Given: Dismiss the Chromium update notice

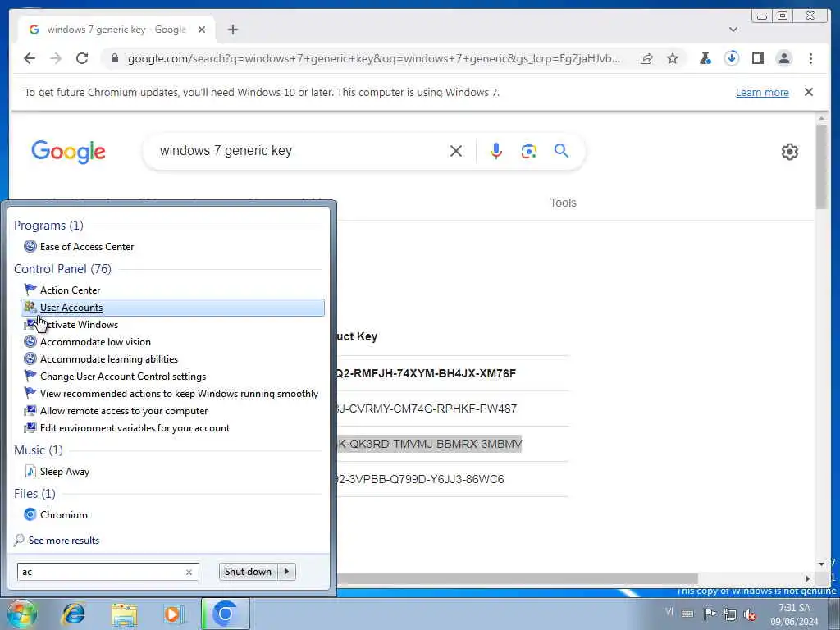Looking at the screenshot, I should (808, 92).
